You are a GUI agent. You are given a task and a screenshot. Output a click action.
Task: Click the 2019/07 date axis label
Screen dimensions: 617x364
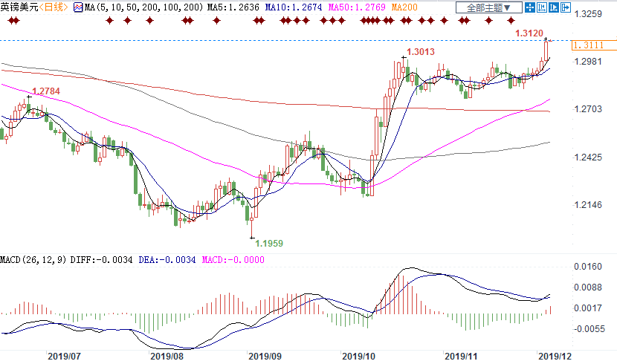click(x=64, y=356)
